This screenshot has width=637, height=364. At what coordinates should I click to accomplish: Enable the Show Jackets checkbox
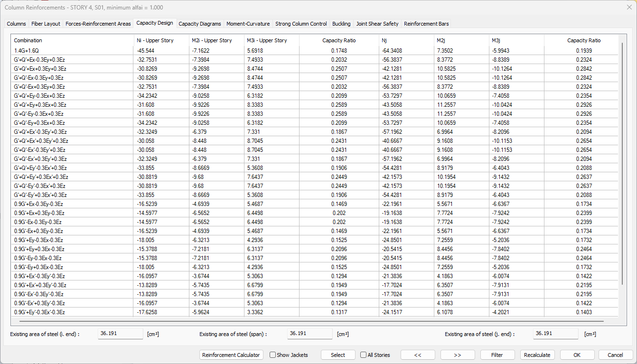coord(273,355)
